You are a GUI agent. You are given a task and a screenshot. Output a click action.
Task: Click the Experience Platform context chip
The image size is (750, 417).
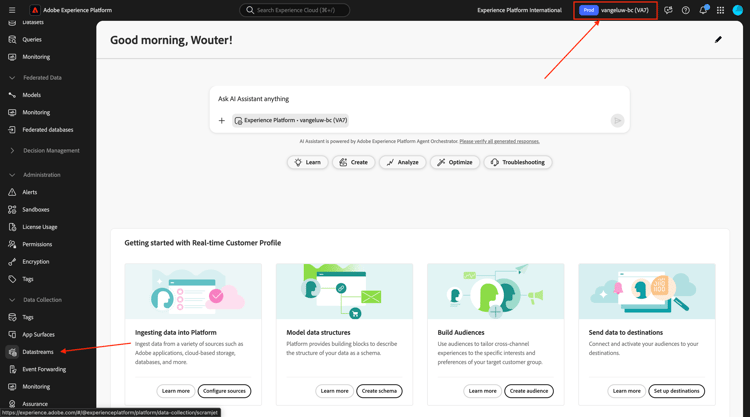(290, 121)
